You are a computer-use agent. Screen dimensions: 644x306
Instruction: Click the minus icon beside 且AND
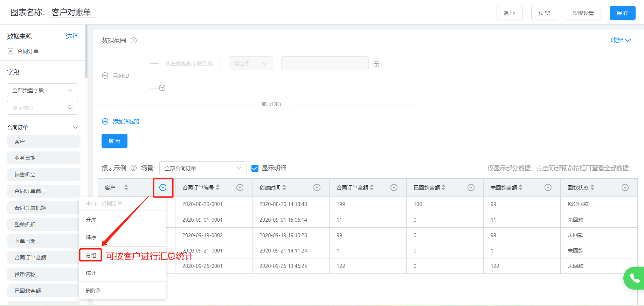(x=105, y=76)
